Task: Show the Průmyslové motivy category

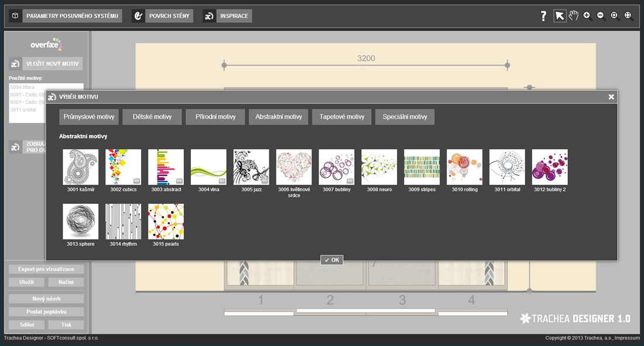Action: (89, 117)
